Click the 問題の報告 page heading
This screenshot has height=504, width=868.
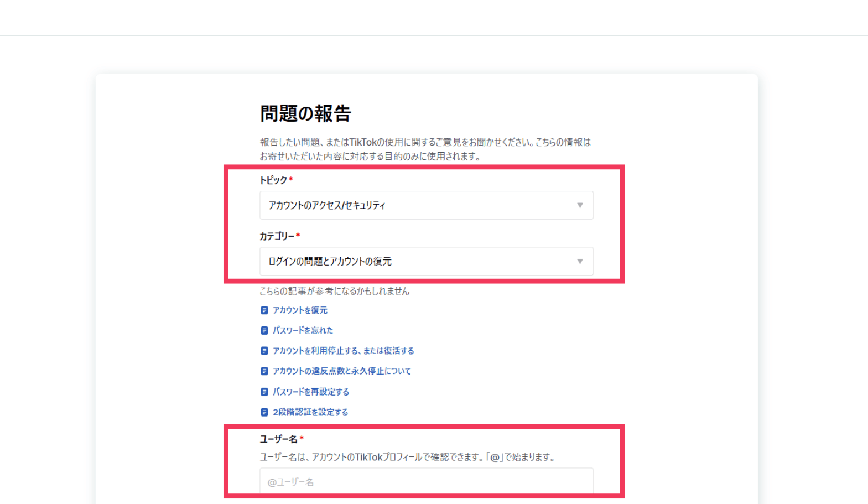click(x=305, y=113)
